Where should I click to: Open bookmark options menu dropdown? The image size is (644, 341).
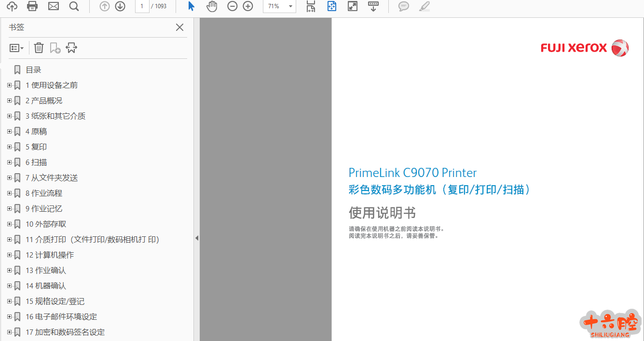click(16, 48)
